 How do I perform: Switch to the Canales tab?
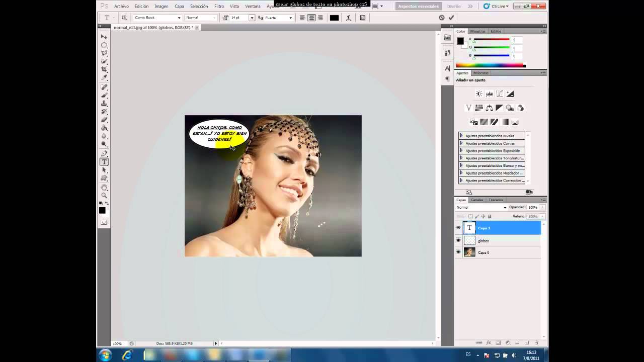coord(477,200)
